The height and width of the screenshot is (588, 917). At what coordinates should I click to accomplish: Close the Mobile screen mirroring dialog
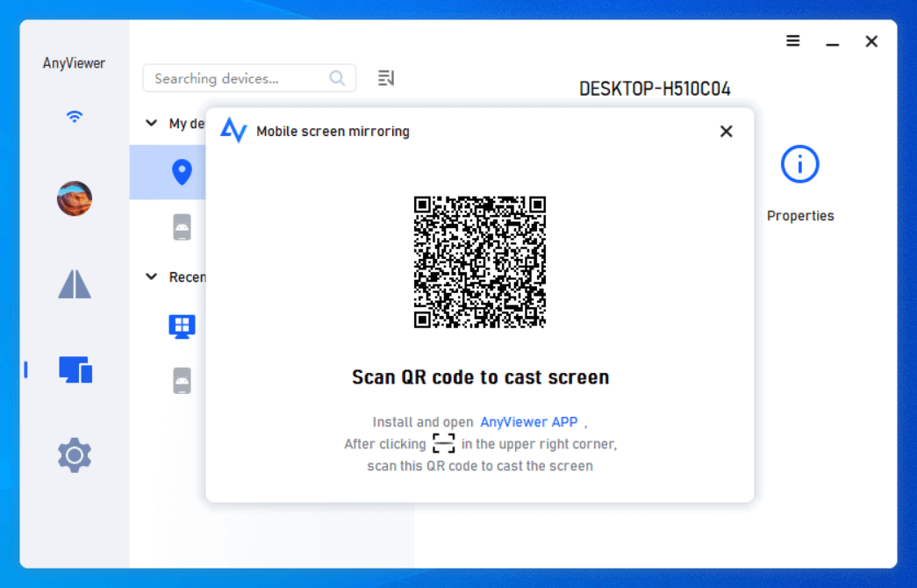coord(726,131)
